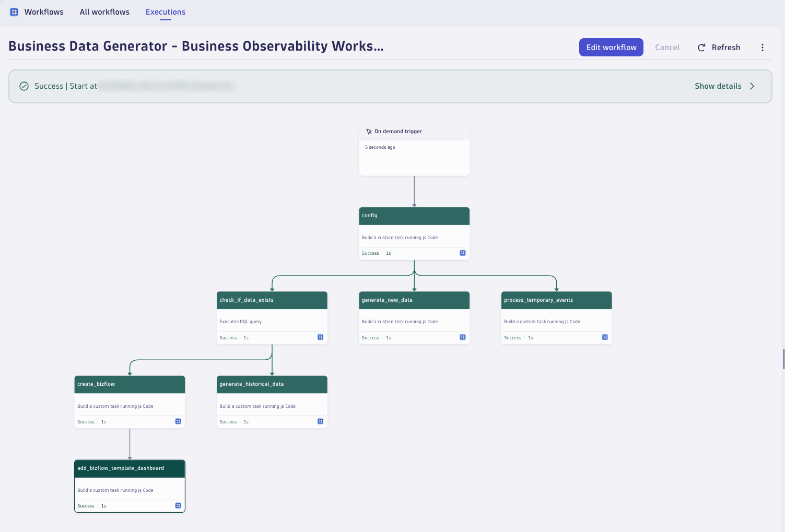The height and width of the screenshot is (532, 785).
Task: Click the trigger cursor icon
Action: coord(369,132)
